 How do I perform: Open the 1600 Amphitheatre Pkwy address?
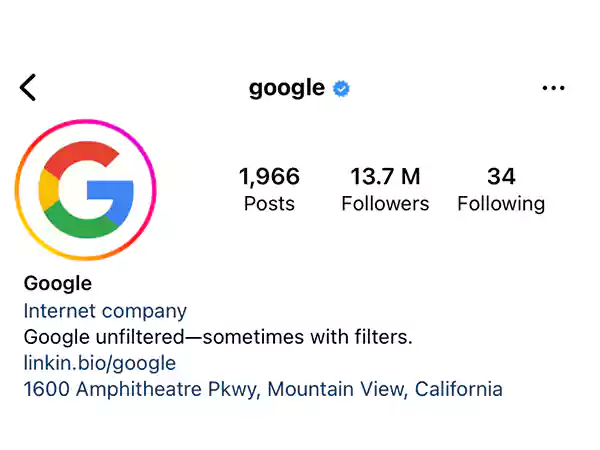pos(142,390)
